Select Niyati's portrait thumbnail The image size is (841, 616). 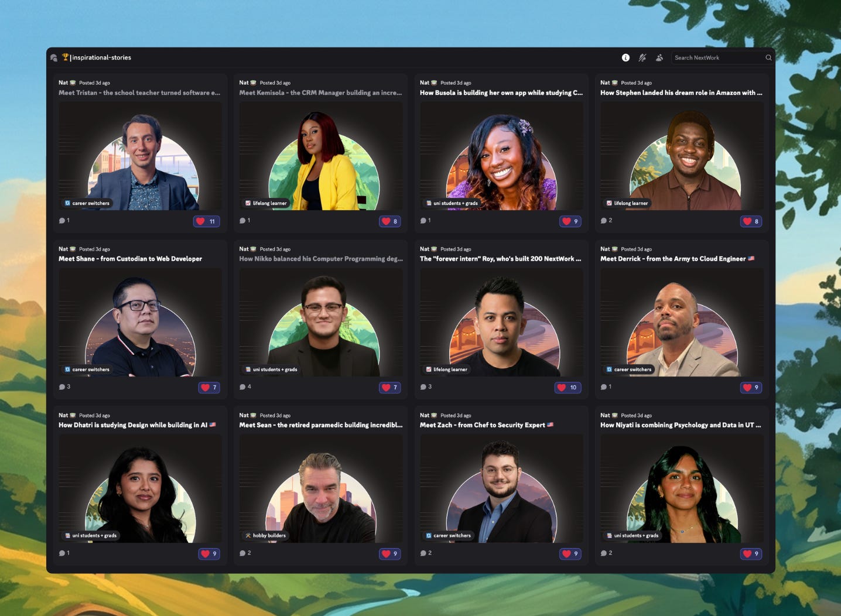[682, 489]
